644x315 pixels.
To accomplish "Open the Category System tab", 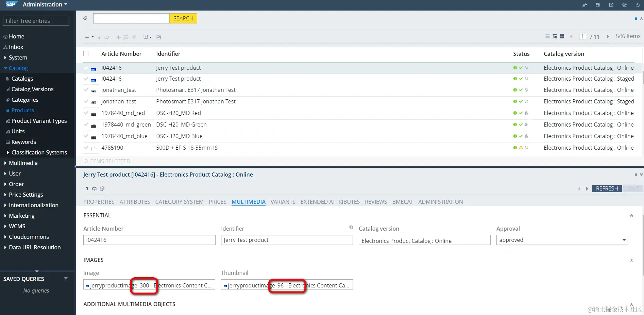I will point(180,202).
